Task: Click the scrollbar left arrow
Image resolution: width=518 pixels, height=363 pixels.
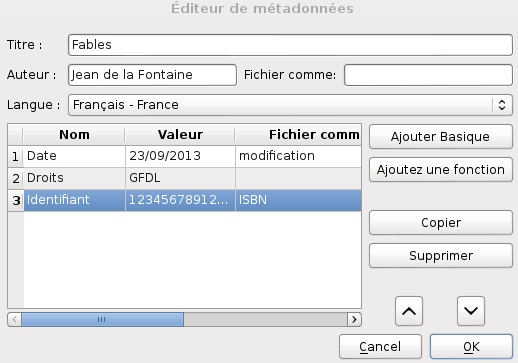Action: tap(15, 320)
